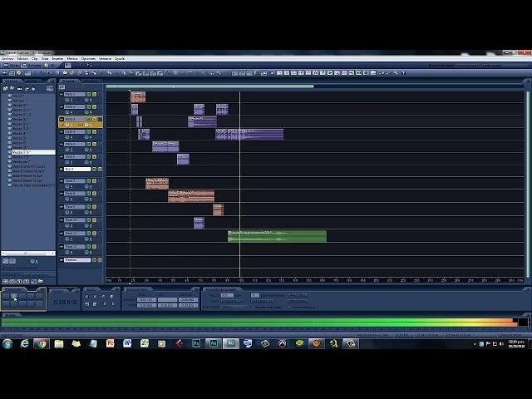
Task: Click the time display 0:08.516
Action: click(x=65, y=302)
